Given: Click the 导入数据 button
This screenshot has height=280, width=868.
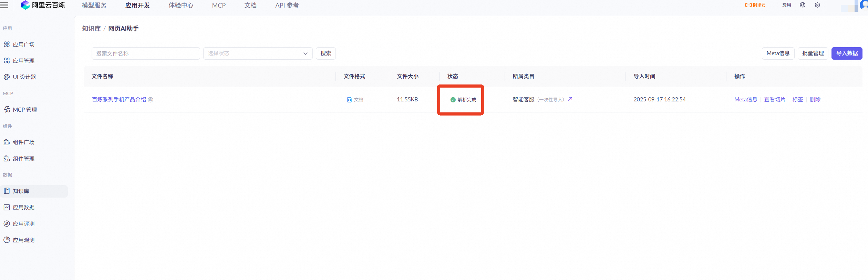Looking at the screenshot, I should click(x=847, y=53).
